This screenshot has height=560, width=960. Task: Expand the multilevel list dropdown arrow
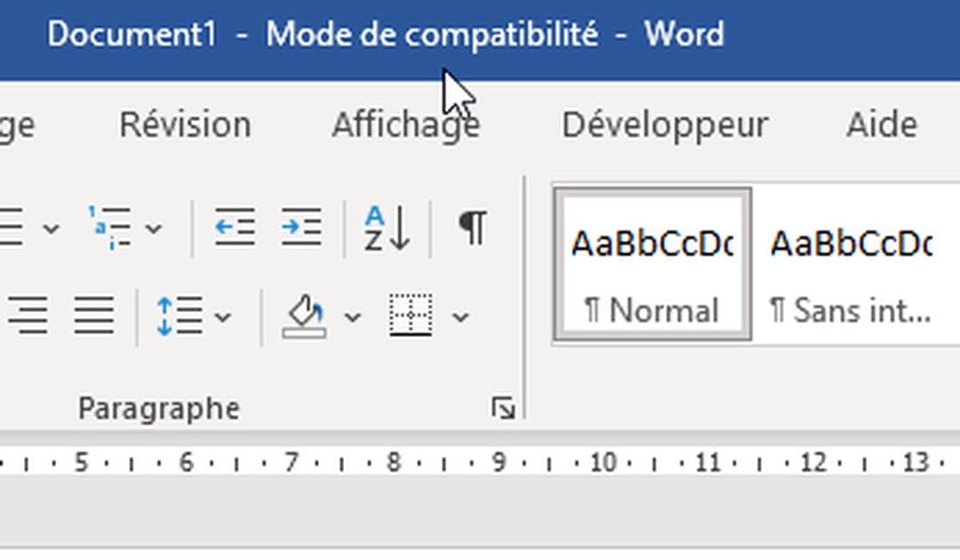154,229
